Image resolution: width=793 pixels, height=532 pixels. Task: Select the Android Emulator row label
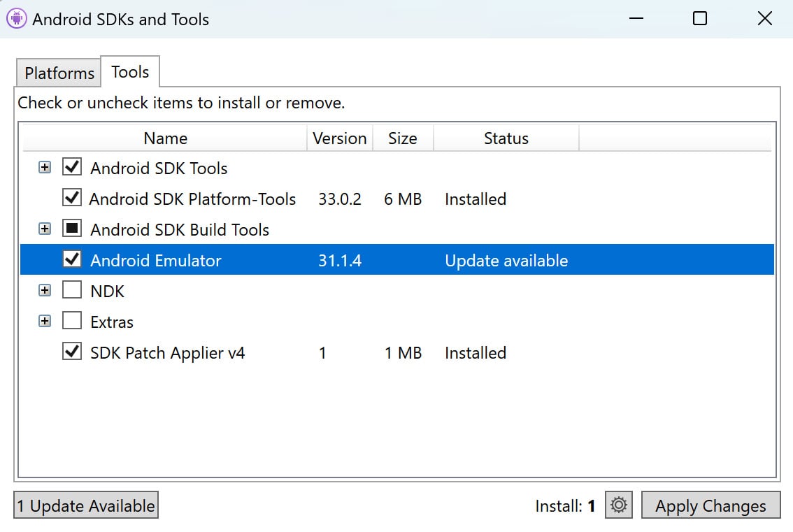(x=156, y=261)
